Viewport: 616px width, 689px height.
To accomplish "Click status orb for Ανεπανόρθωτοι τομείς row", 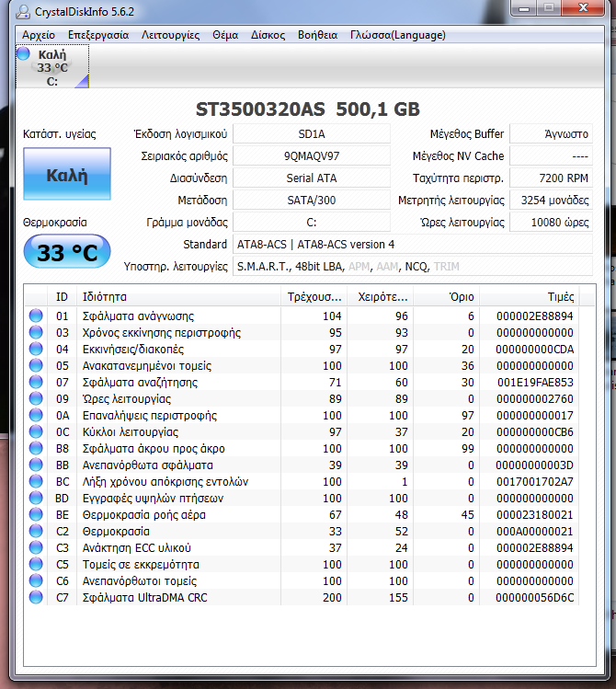I will [x=36, y=580].
